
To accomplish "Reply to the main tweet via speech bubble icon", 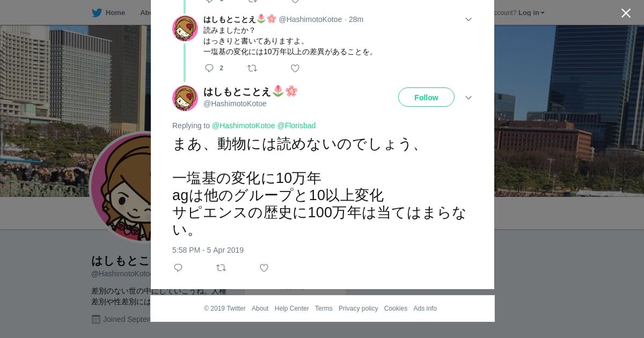I will (178, 268).
